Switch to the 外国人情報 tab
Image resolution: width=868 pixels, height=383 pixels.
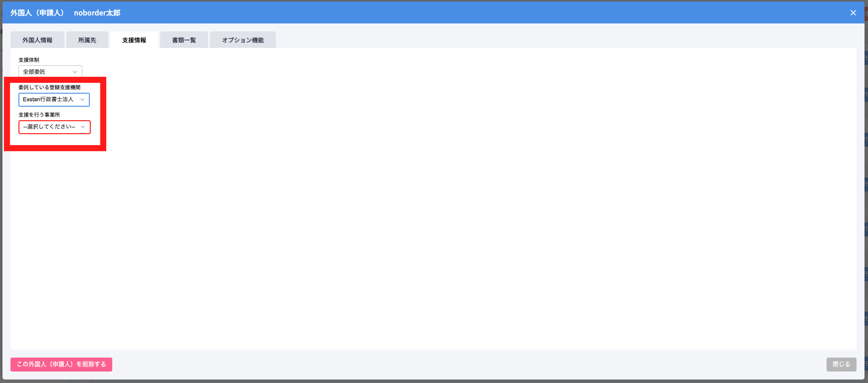37,40
